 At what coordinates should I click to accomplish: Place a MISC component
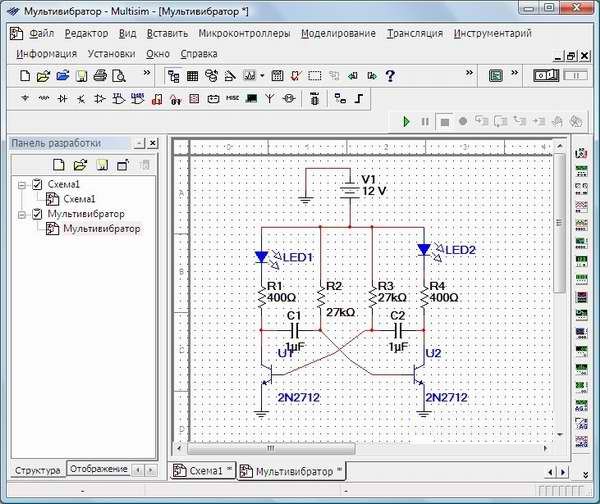tap(232, 98)
